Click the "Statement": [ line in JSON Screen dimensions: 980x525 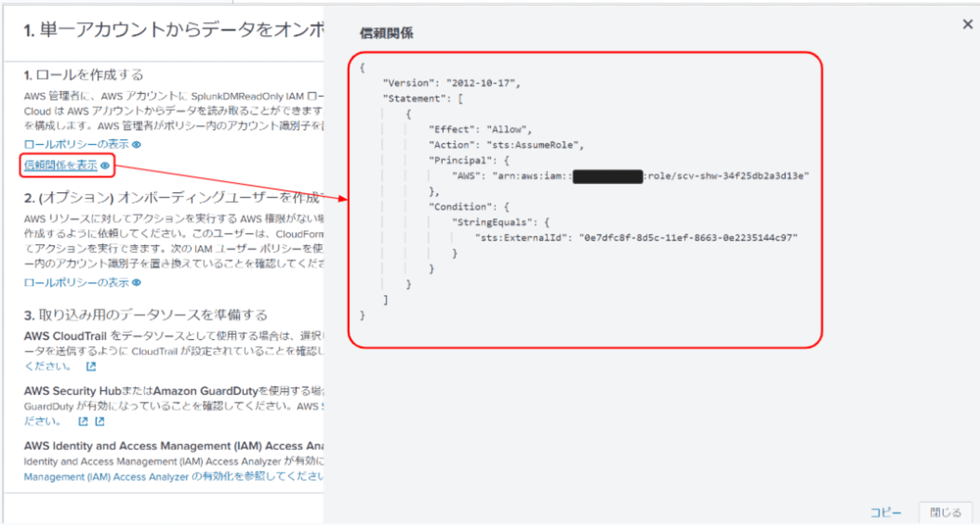(423, 98)
